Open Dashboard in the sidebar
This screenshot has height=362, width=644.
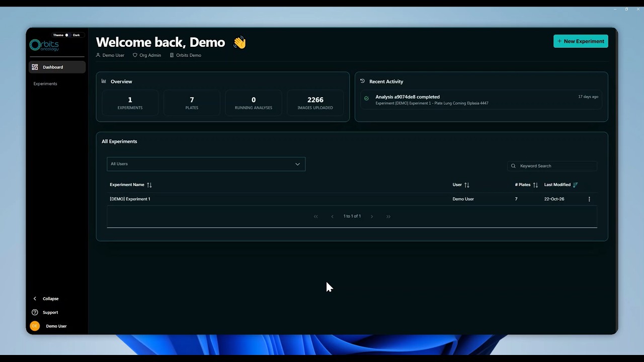point(57,67)
